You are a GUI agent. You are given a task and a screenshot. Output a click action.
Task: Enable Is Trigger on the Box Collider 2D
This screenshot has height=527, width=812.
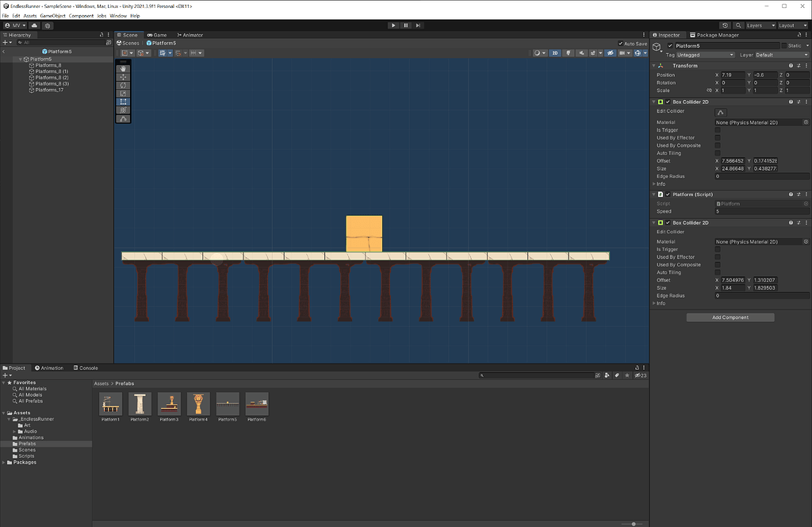click(718, 129)
